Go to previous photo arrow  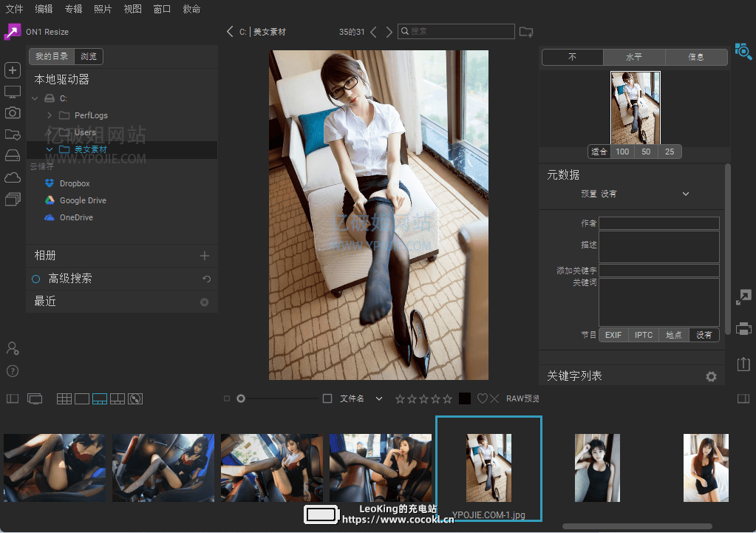coord(373,32)
